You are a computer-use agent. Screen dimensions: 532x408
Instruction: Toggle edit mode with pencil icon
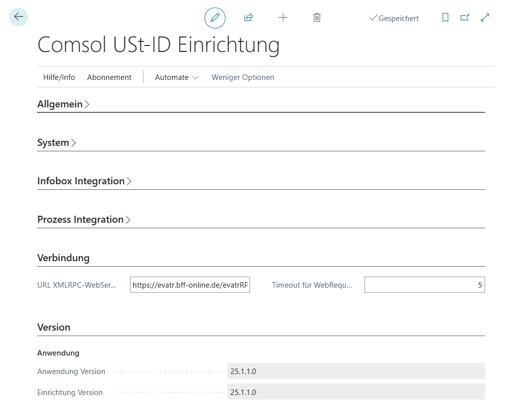click(x=215, y=17)
